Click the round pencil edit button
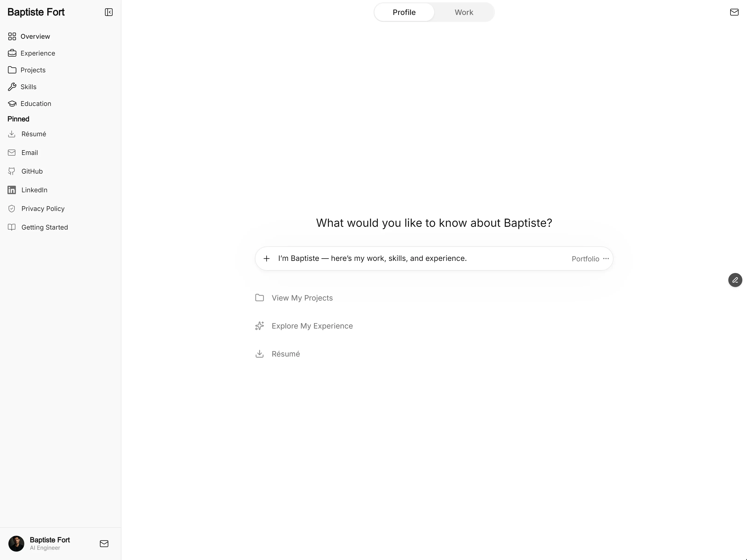This screenshot has height=560, width=747. (735, 280)
